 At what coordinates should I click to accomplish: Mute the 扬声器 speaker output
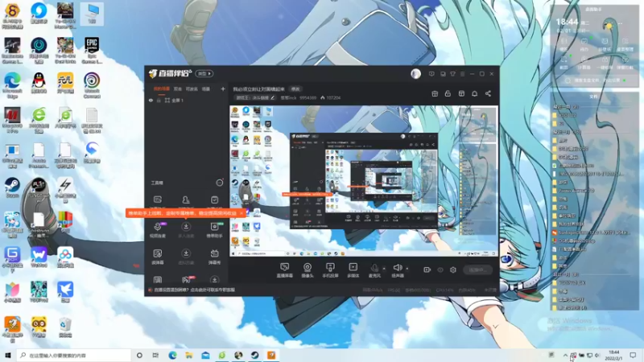(x=397, y=270)
